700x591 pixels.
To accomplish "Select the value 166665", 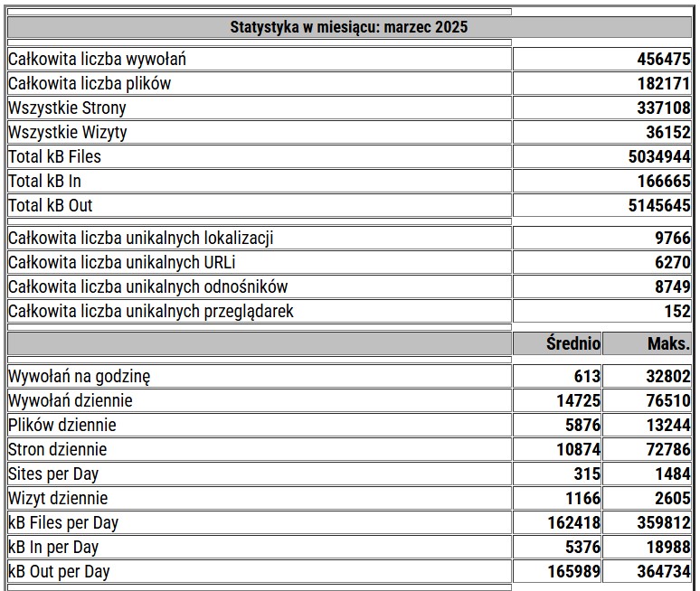I will (664, 181).
